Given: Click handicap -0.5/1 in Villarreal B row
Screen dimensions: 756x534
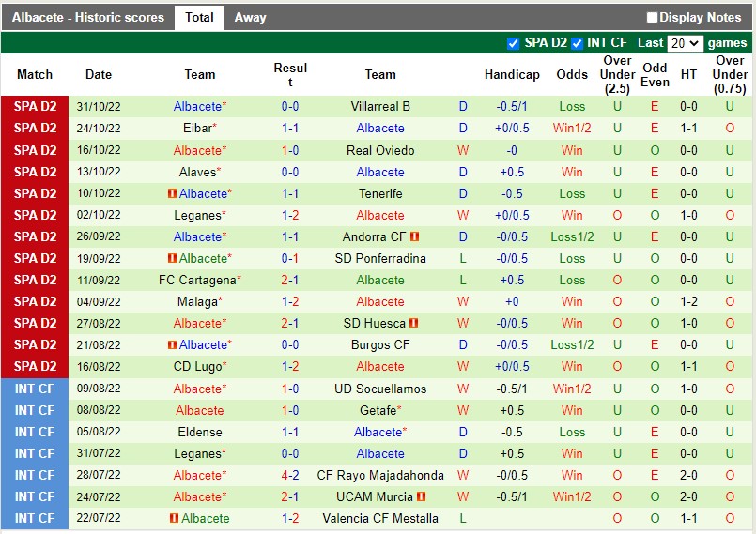Looking at the screenshot, I should [x=512, y=106].
